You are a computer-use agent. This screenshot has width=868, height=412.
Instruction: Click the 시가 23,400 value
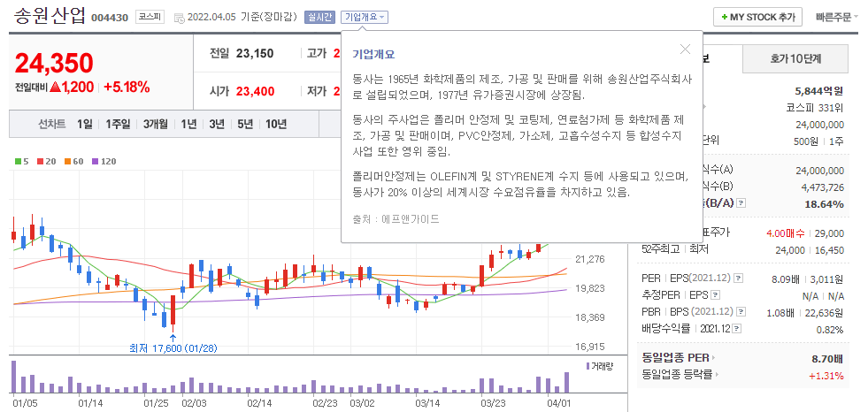point(255,91)
